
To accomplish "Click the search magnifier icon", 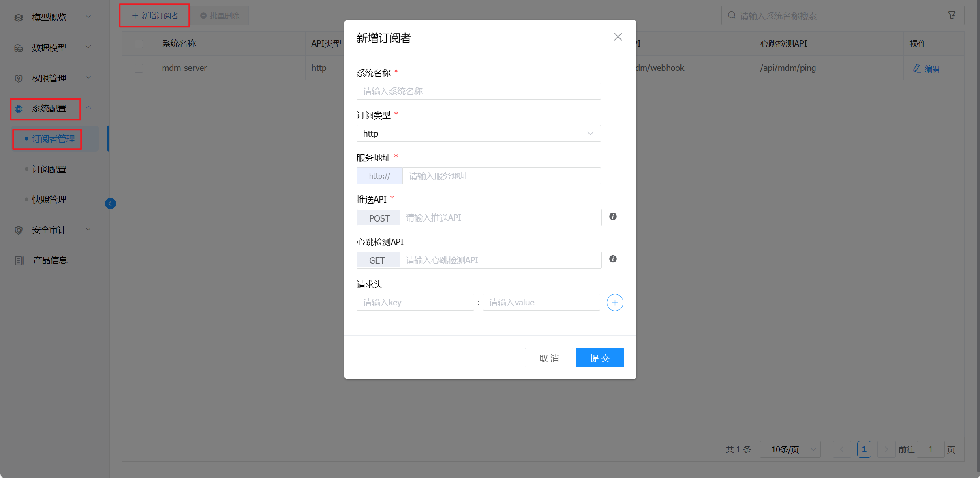I will (x=732, y=15).
